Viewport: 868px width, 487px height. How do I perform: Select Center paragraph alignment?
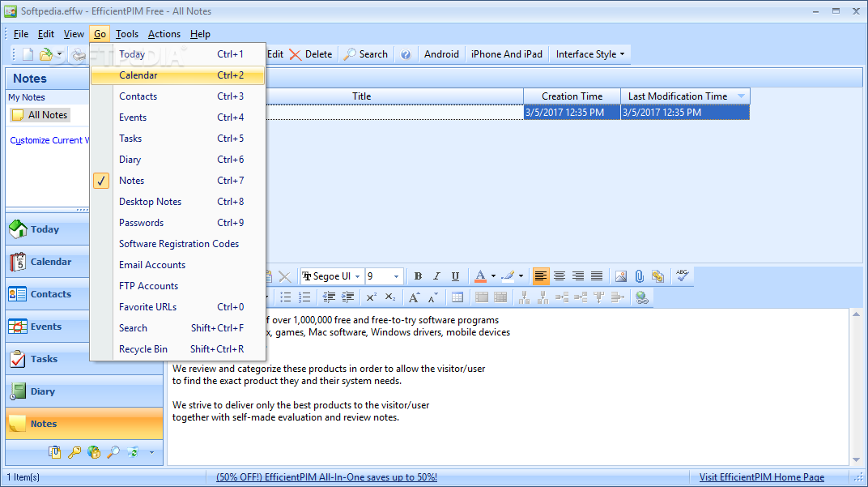pos(560,276)
